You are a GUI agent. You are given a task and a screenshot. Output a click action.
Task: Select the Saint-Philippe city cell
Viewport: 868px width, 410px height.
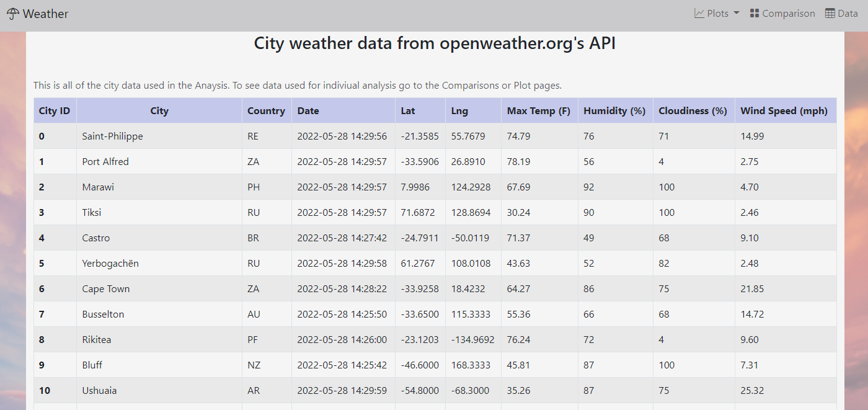[159, 136]
